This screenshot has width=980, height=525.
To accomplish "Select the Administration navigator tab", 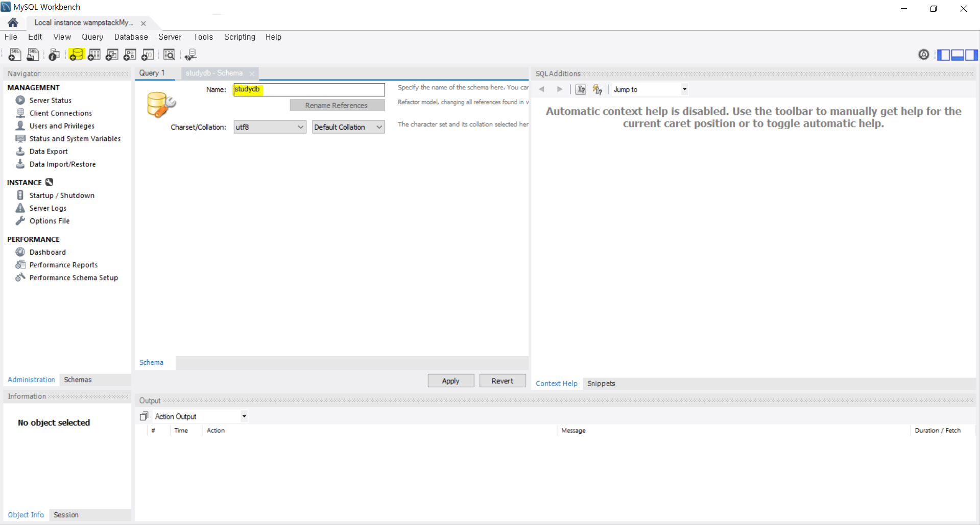I will tap(31, 380).
